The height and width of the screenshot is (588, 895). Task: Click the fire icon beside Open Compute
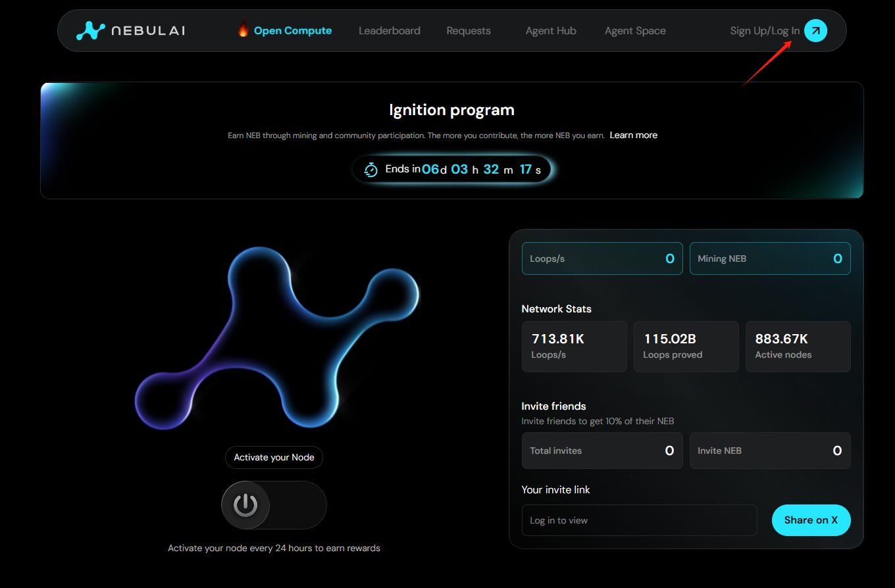tap(243, 30)
